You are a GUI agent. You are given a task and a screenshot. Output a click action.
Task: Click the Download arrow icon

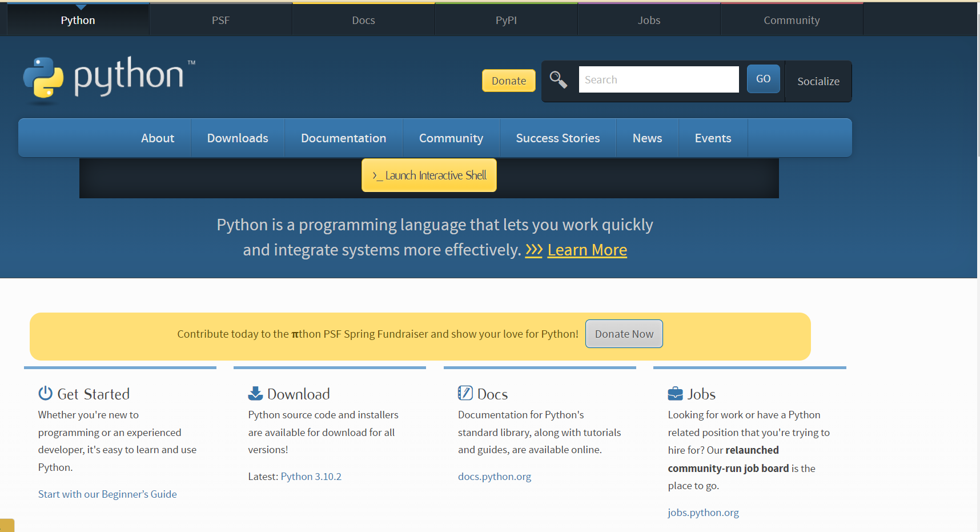[x=255, y=393]
